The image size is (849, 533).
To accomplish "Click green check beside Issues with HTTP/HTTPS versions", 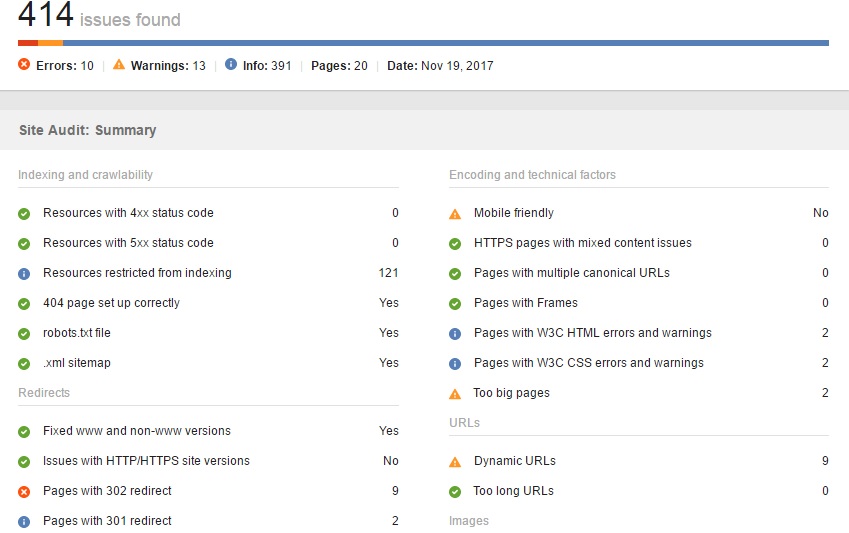I will click(x=24, y=462).
